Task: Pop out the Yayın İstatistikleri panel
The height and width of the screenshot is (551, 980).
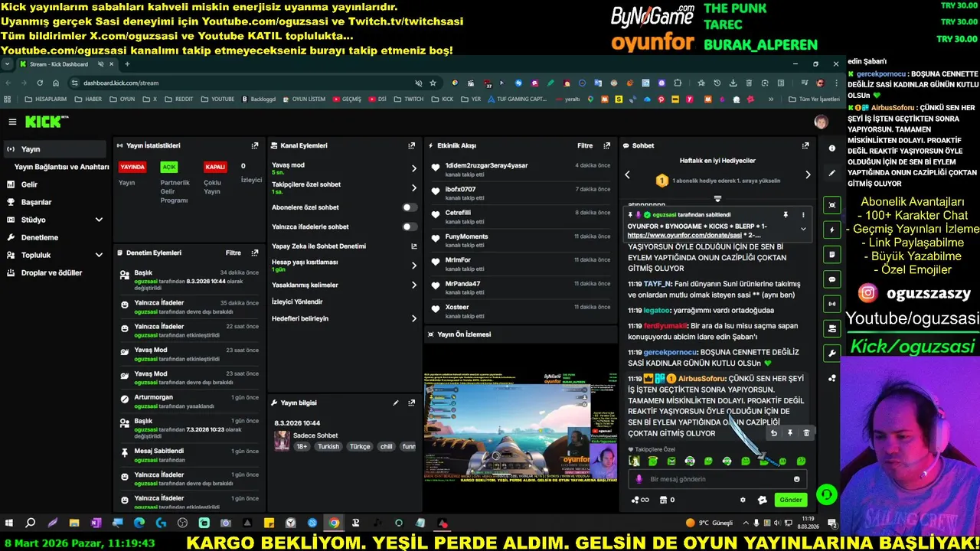Action: [x=255, y=145]
